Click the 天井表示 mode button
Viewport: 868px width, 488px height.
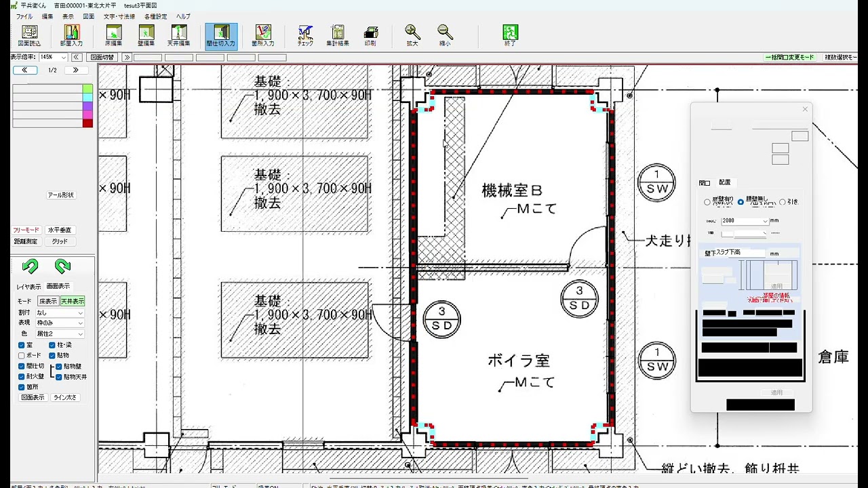tap(73, 302)
